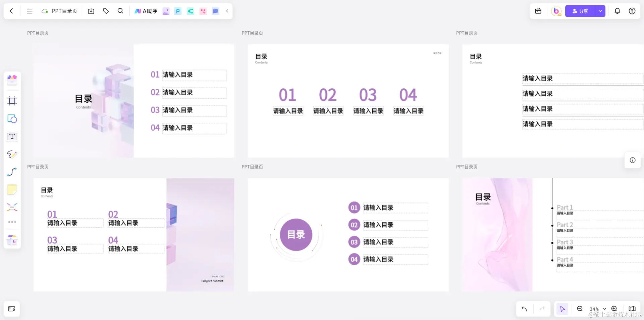Select the Text tool in the left toolbar
This screenshot has height=320, width=644.
(12, 137)
